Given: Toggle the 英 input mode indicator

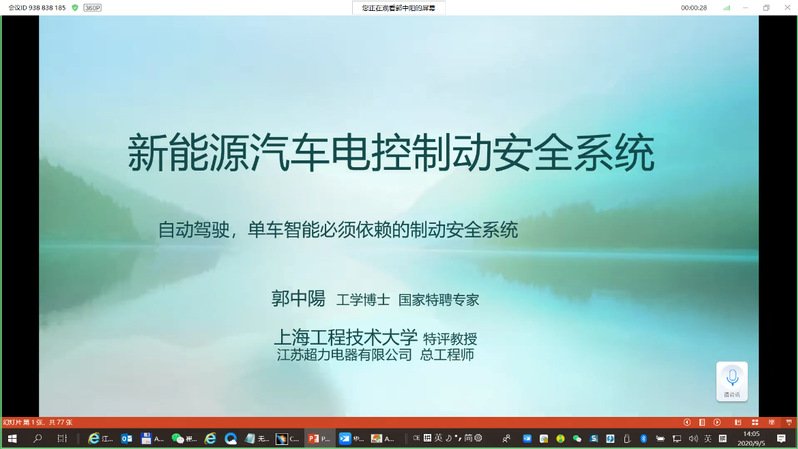Looking at the screenshot, I should pyautogui.click(x=439, y=438).
